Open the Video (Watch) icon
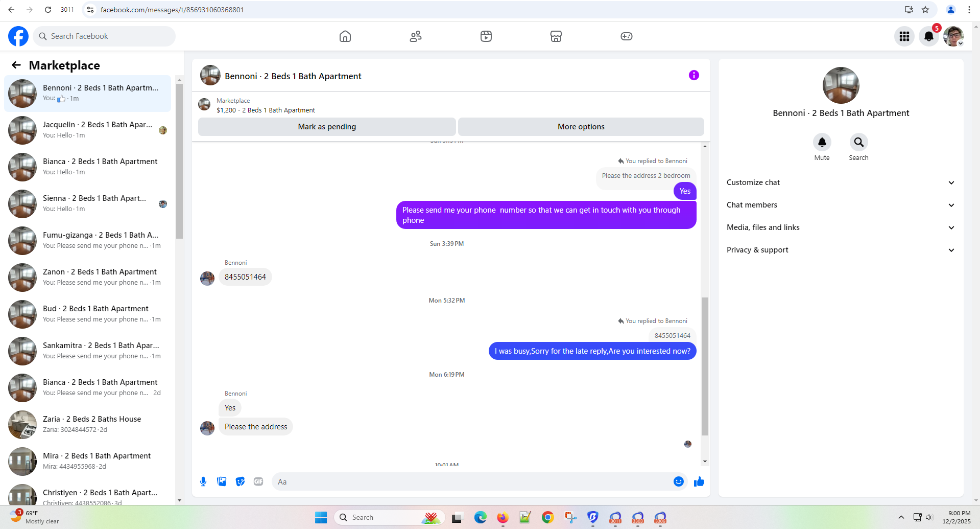This screenshot has width=980, height=529. tap(486, 36)
